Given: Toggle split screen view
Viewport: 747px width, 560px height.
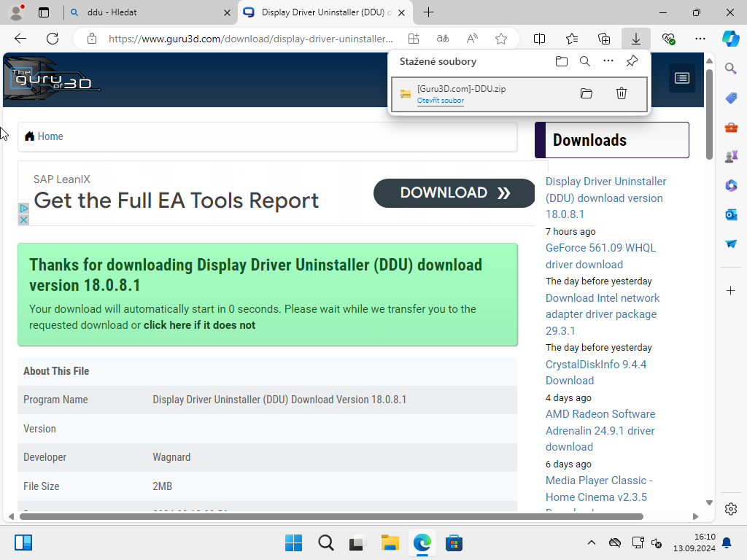Looking at the screenshot, I should click(x=540, y=39).
